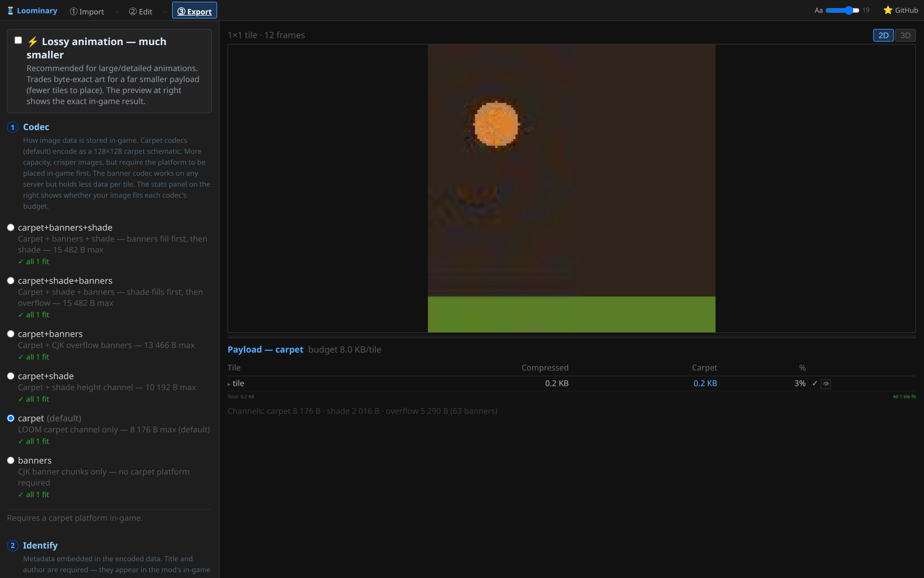The image size is (924, 578).
Task: Select the carpet+shade+banners codec radio
Action: click(x=11, y=281)
